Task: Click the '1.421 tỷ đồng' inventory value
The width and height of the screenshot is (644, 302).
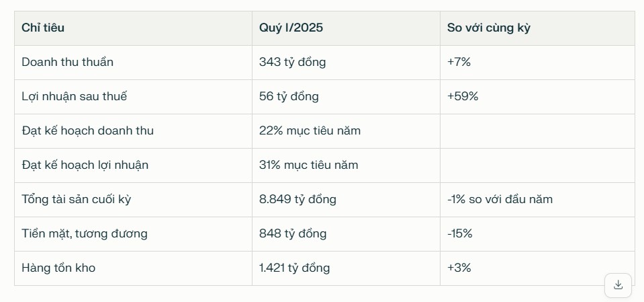Action: coord(294,268)
